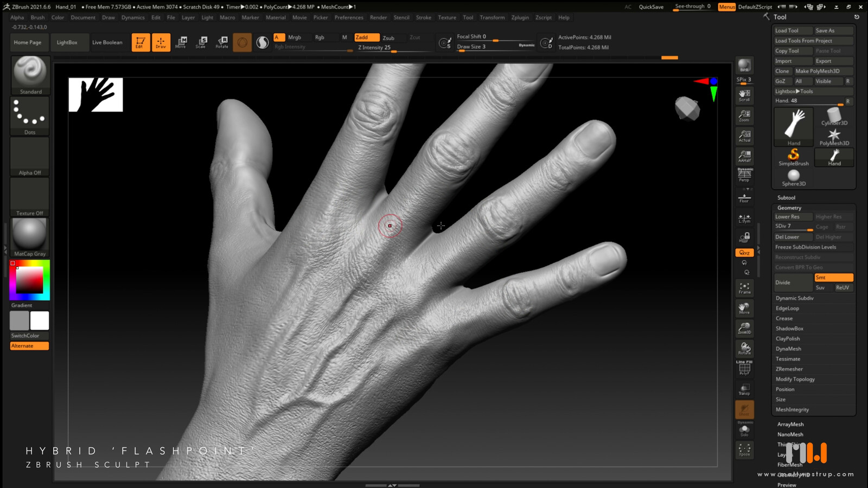
Task: Open the Render menu
Action: pyautogui.click(x=378, y=17)
